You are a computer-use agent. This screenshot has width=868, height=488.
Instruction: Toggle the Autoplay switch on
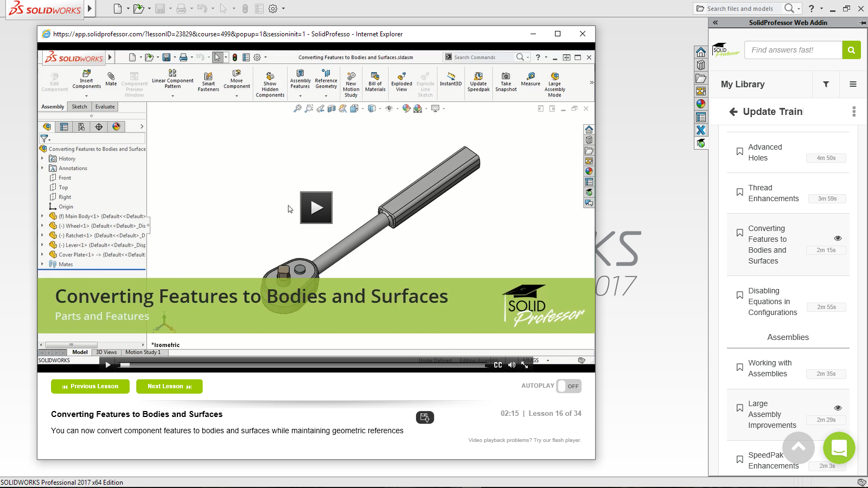point(569,386)
